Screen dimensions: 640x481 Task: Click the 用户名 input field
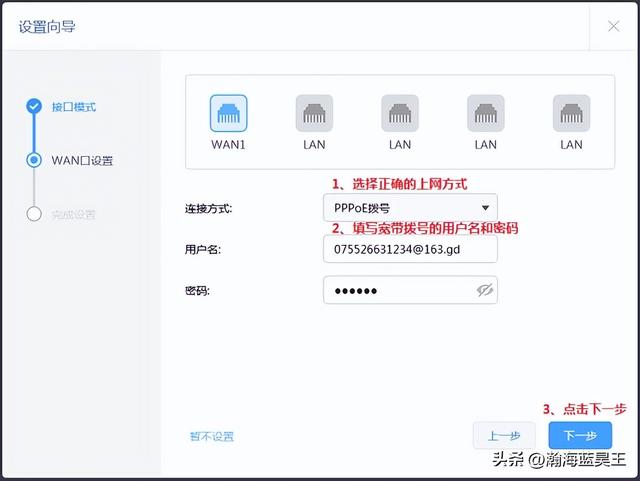[x=410, y=249]
